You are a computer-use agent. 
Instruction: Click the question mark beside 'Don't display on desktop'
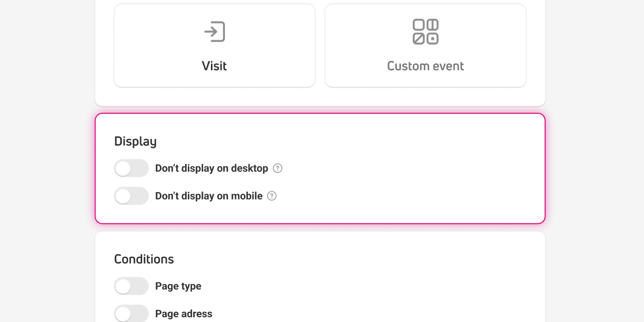pyautogui.click(x=277, y=168)
